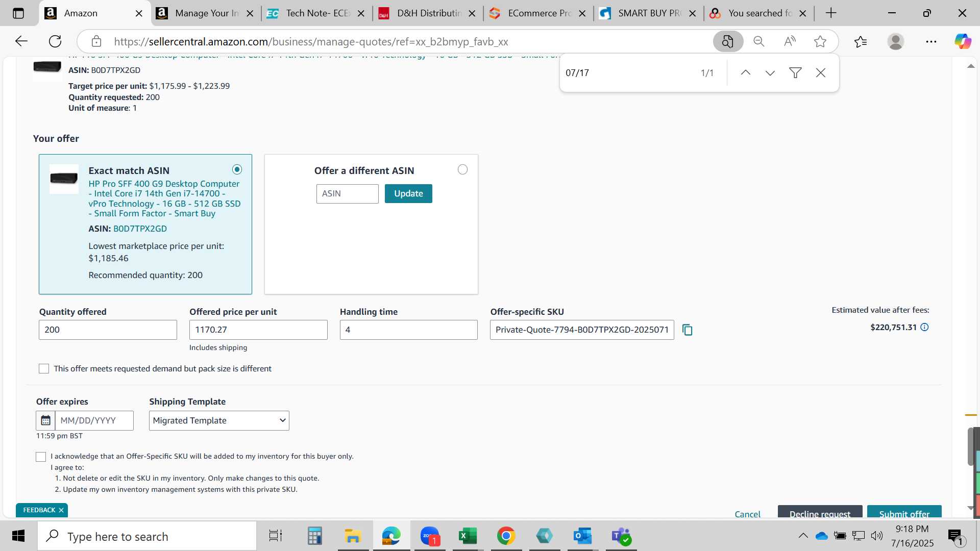Image resolution: width=980 pixels, height=551 pixels.
Task: Open Settings and more ellipsis menu
Action: 931,41
